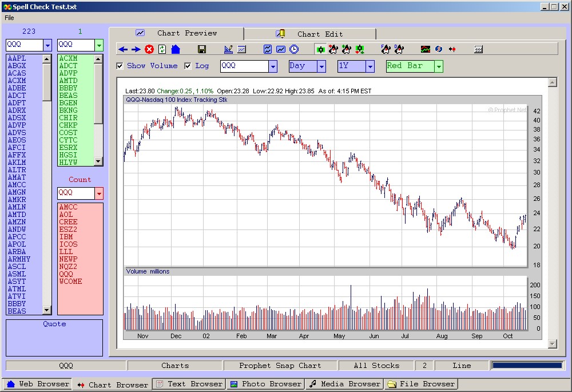
Task: Click the blue back arrow icon
Action: [123, 49]
